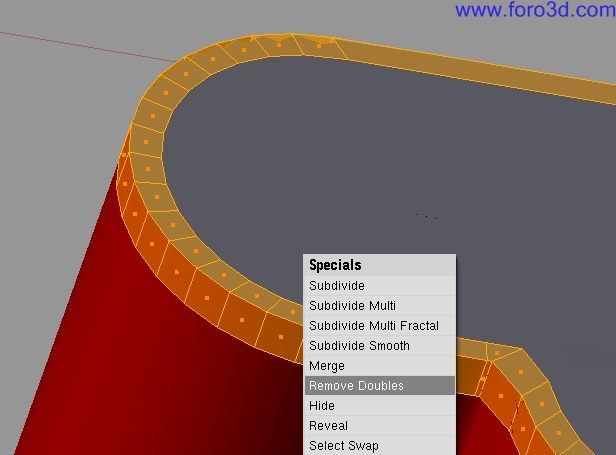This screenshot has width=616, height=455.
Task: Choose Reveal from the Specials menu
Action: 380,426
